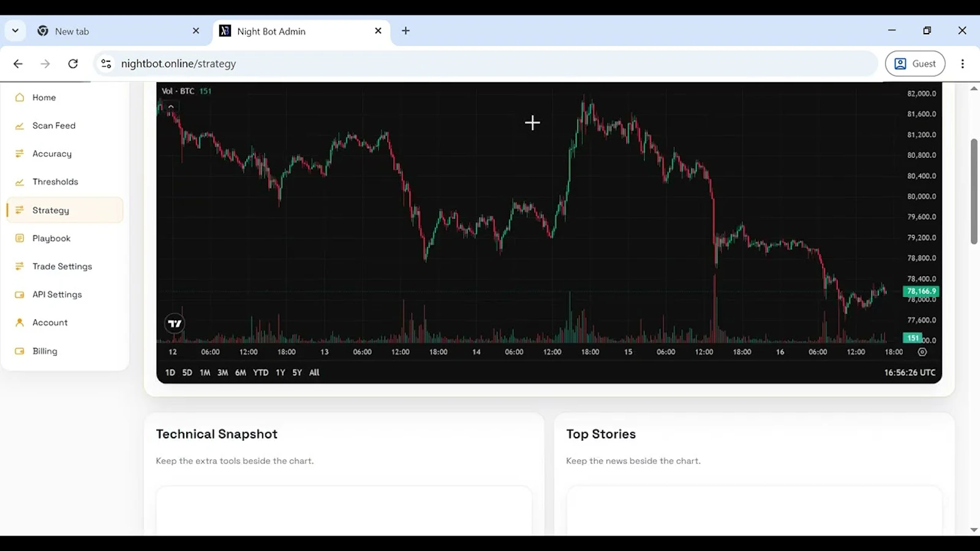Click the Scan Feed chart icon
This screenshot has width=980, height=551.
tap(20, 126)
